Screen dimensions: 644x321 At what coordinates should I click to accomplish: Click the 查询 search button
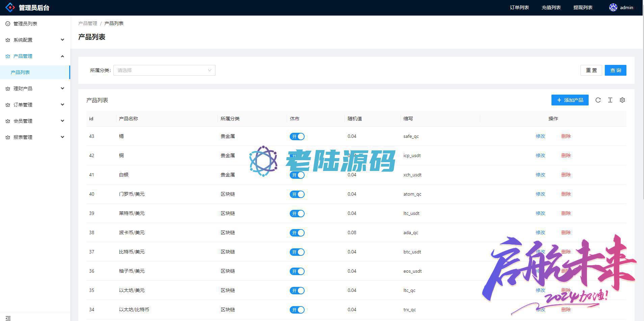[x=616, y=70]
